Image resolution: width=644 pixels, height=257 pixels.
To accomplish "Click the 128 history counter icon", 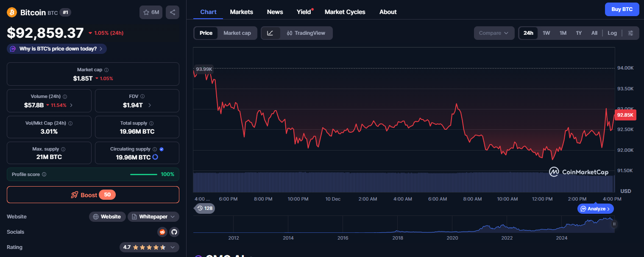I will click(204, 208).
